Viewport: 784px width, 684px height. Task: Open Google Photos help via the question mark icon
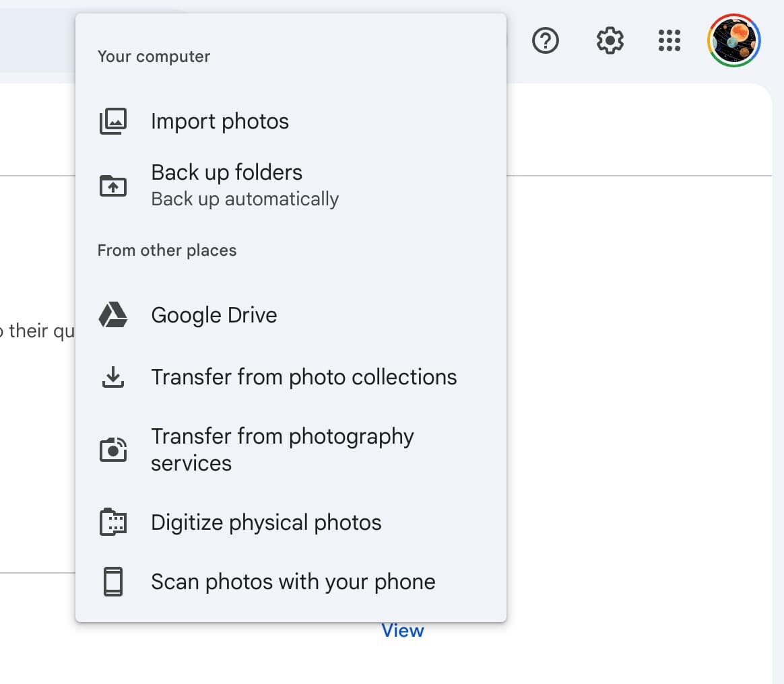(546, 40)
